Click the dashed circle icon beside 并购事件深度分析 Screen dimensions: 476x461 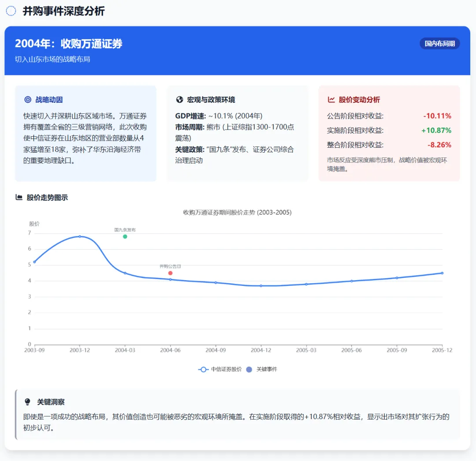pos(11,11)
